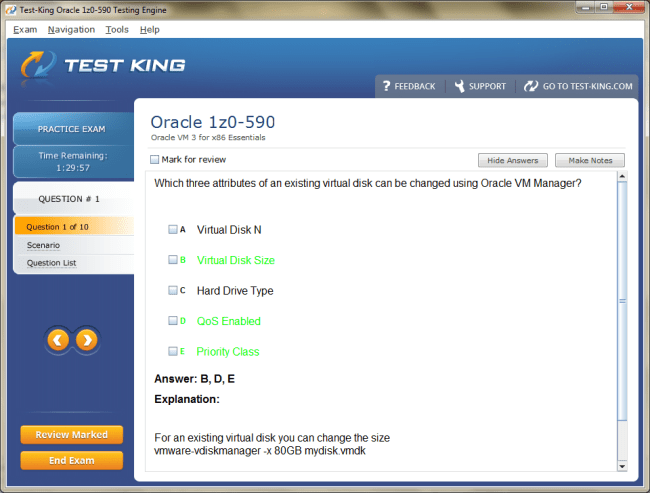Check the Mark for review box
650x493 pixels.
(154, 159)
